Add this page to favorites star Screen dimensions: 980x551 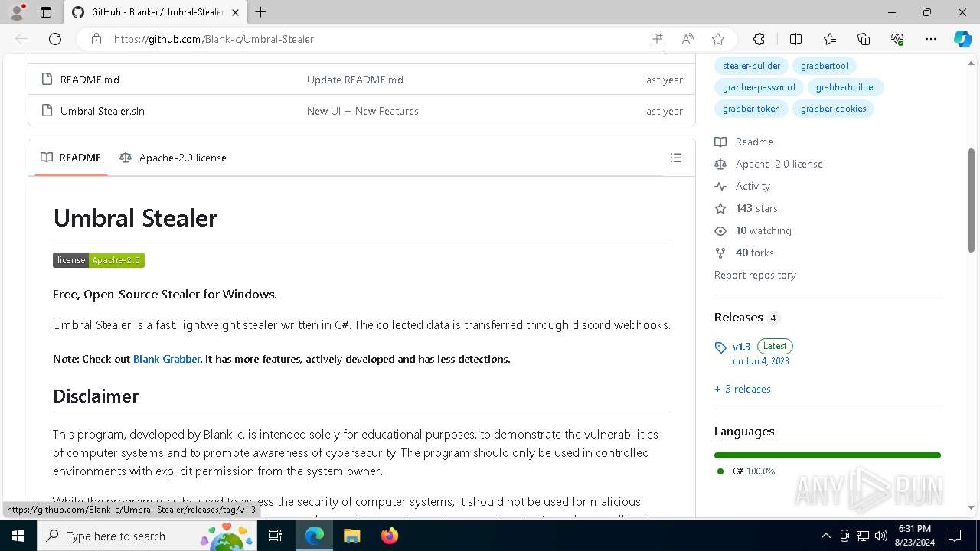pyautogui.click(x=717, y=39)
